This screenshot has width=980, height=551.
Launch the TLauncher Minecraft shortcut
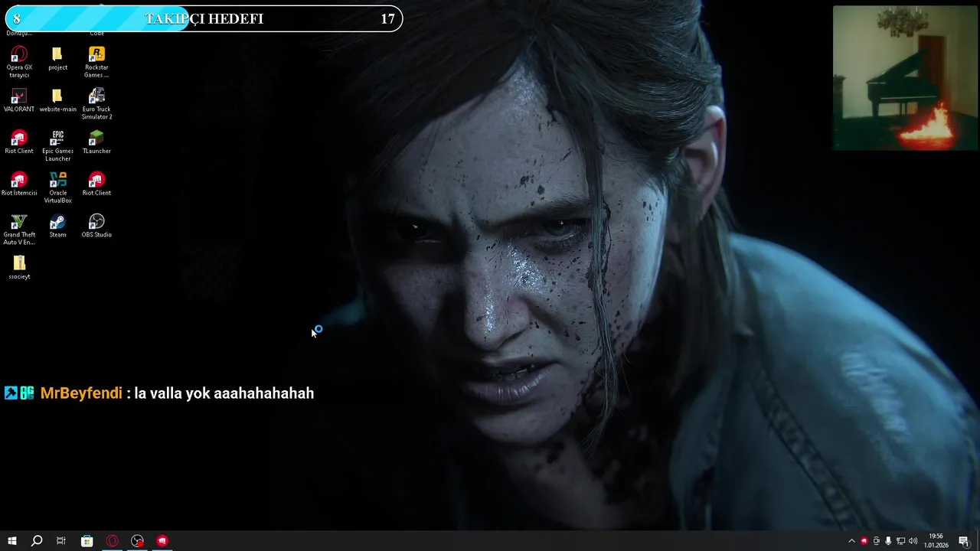[x=96, y=142]
